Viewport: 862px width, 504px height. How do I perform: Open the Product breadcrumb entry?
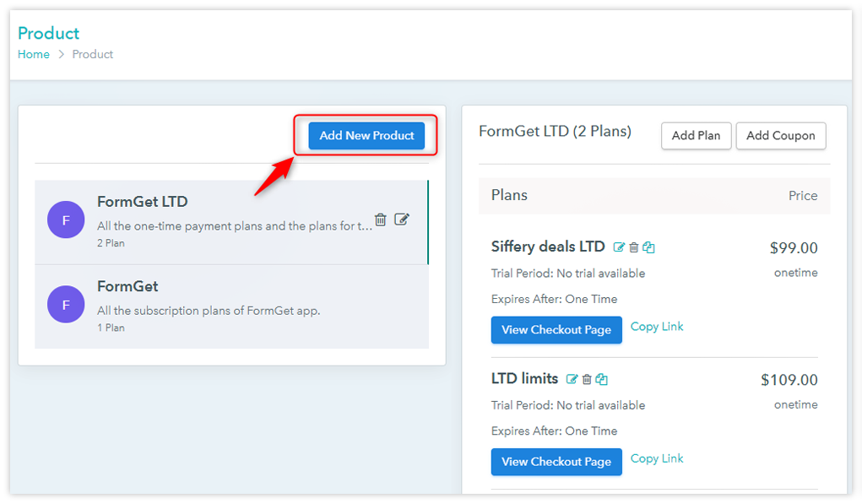pos(92,54)
